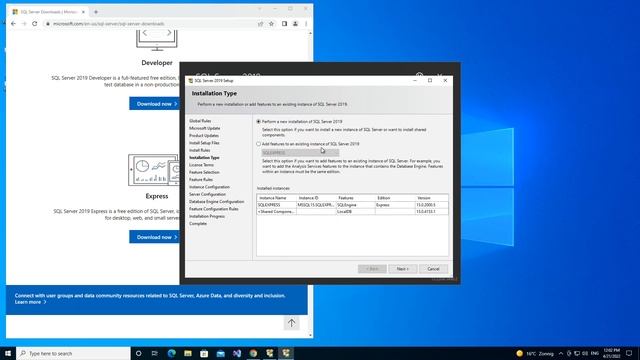
Task: Click Download now under Express edition
Action: (155, 237)
